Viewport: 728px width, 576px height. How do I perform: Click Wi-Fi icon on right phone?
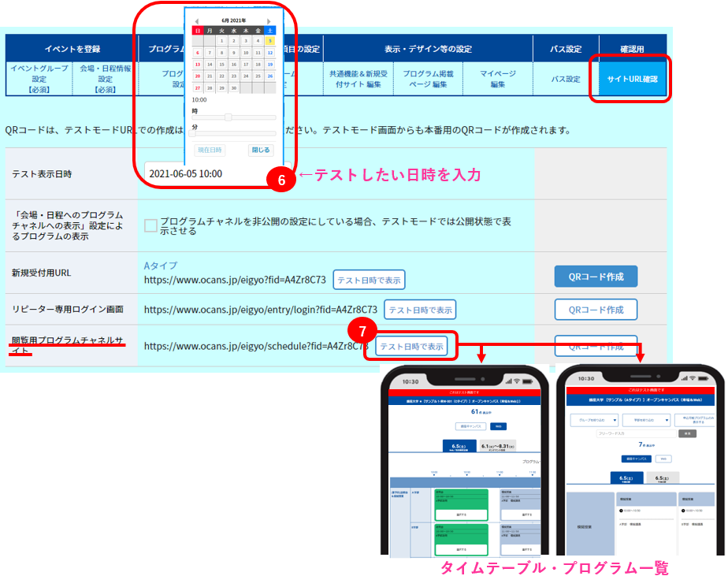coord(693,378)
